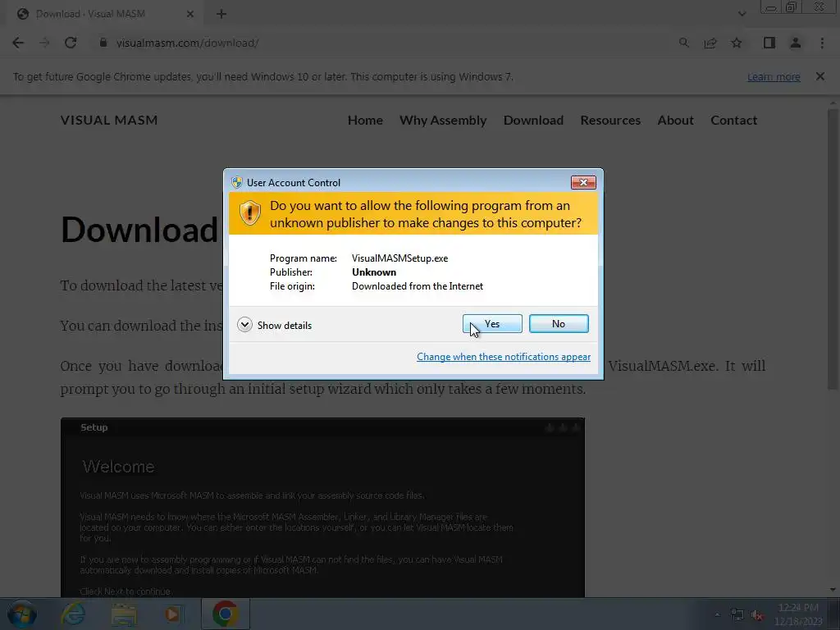Click the 'Unknown' publisher text

tap(374, 272)
